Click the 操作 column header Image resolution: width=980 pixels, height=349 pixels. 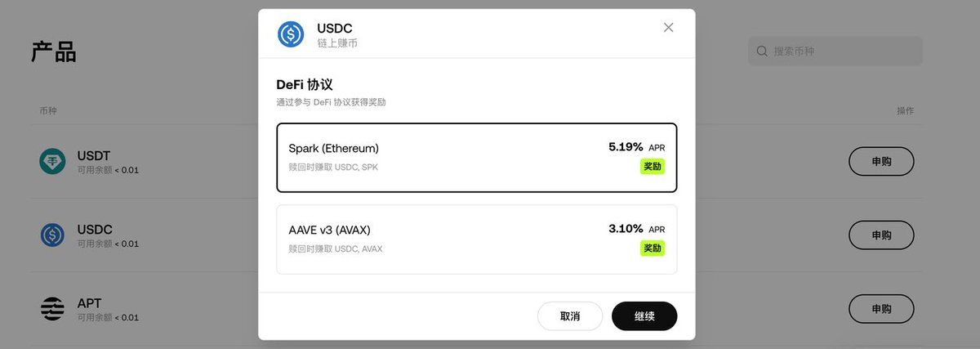pos(904,110)
